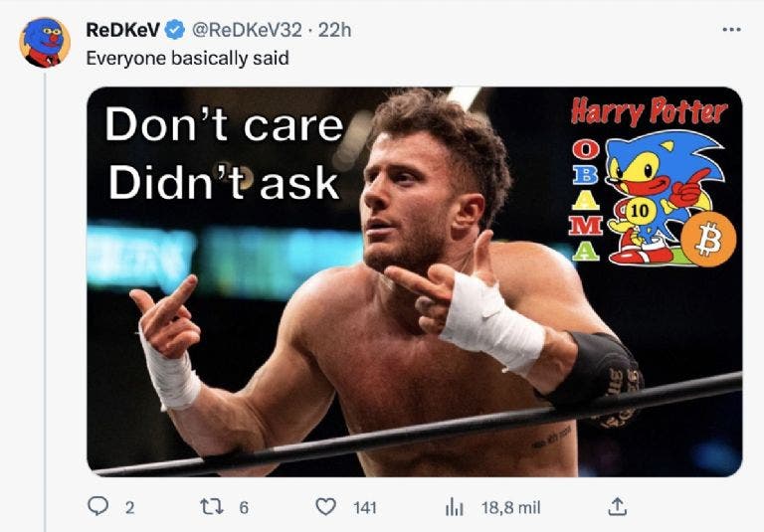The height and width of the screenshot is (532, 764).
Task: Click the "Everyone basically said" tweet text
Action: tap(187, 58)
